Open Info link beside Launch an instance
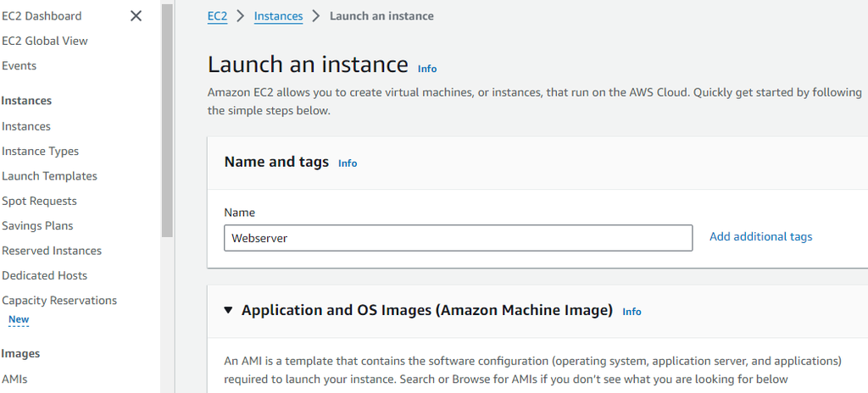Screen dimensions: 868x393 click(x=427, y=69)
